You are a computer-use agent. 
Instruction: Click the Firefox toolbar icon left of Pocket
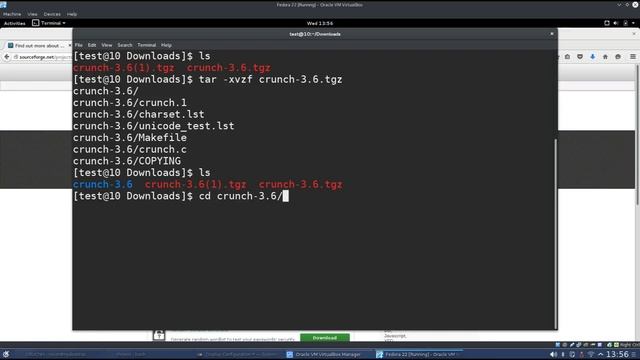pyautogui.click(x=567, y=57)
